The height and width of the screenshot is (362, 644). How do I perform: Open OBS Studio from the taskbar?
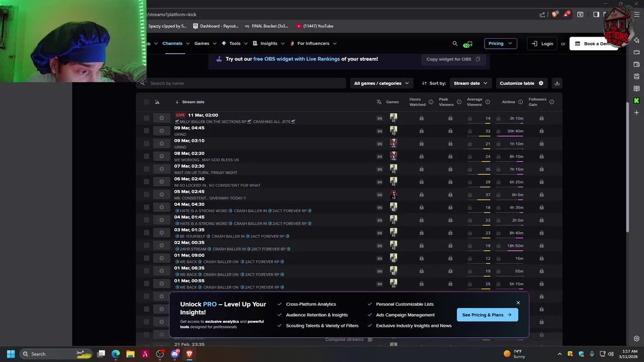pyautogui.click(x=160, y=354)
